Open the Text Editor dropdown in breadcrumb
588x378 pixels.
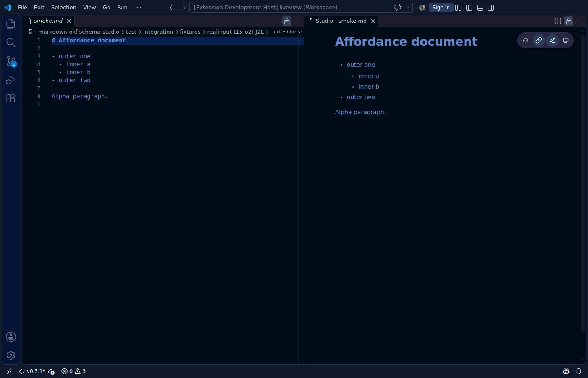(x=286, y=32)
